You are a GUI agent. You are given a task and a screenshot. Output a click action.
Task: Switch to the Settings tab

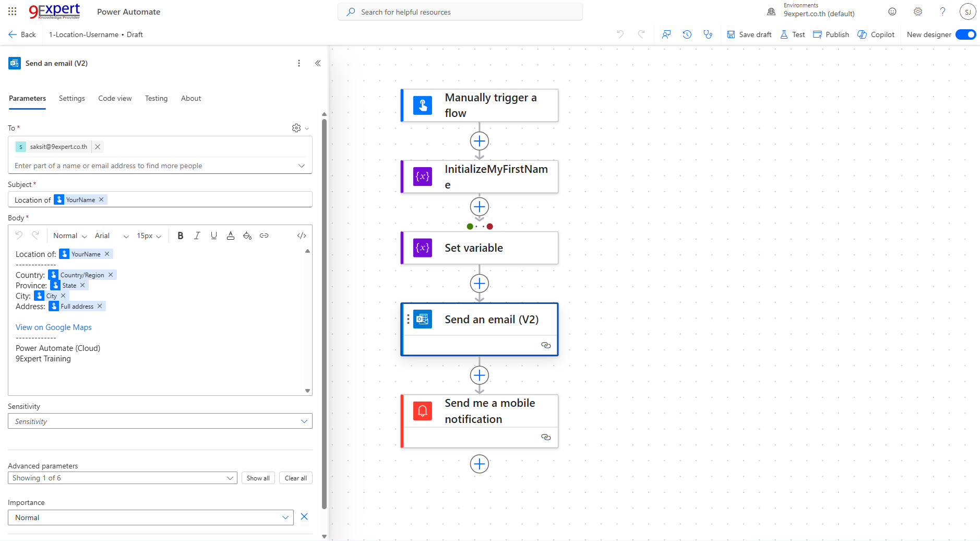click(x=72, y=98)
